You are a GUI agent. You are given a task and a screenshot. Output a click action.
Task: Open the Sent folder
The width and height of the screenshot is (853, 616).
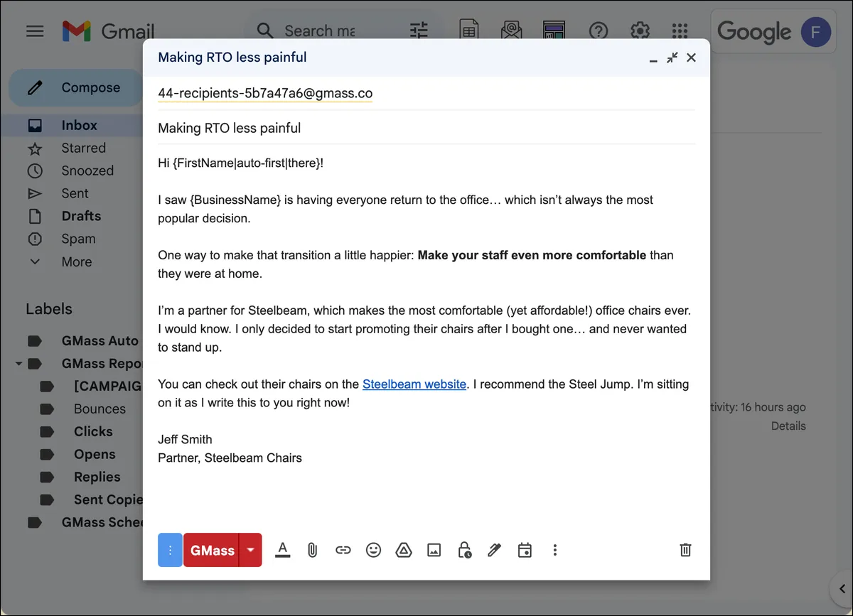[x=75, y=193]
